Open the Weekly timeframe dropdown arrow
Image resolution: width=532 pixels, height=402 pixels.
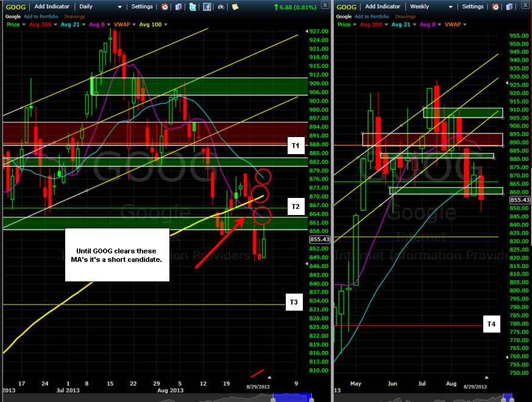(x=450, y=7)
